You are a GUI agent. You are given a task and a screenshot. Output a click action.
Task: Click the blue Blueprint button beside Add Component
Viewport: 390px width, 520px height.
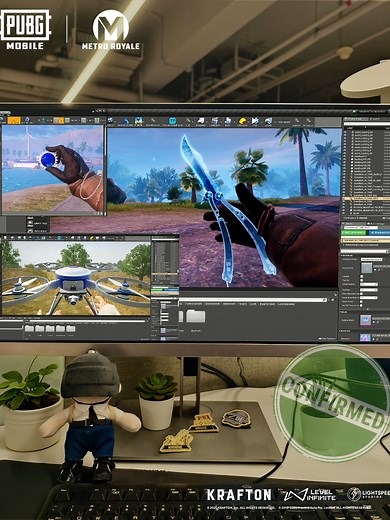coord(379,232)
